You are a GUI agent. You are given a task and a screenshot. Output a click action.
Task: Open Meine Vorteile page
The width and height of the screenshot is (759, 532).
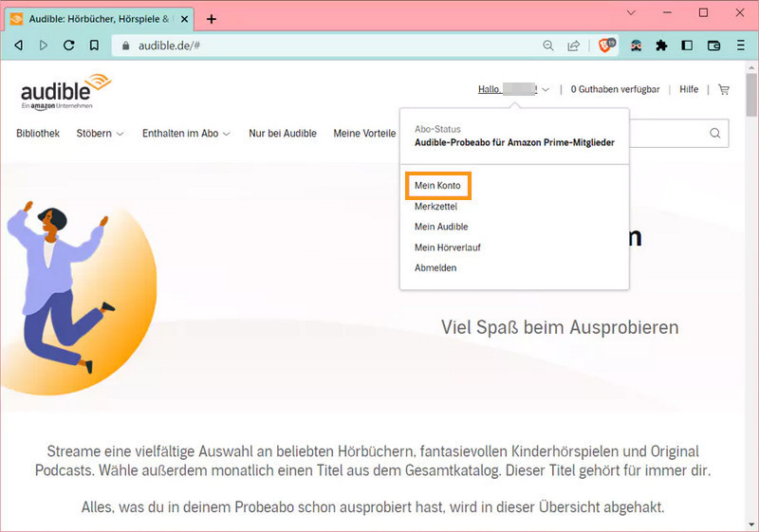(364, 134)
